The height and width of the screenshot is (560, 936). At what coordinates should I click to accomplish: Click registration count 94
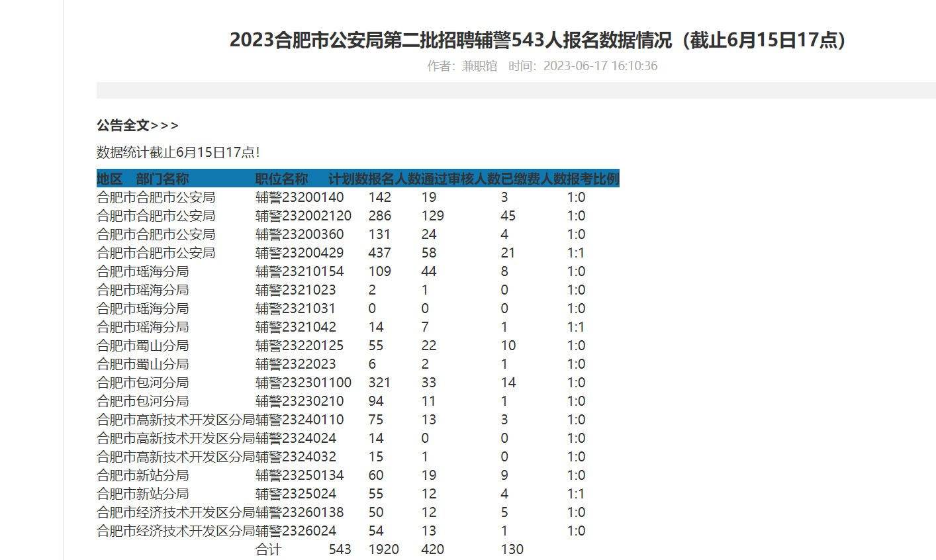pyautogui.click(x=376, y=401)
